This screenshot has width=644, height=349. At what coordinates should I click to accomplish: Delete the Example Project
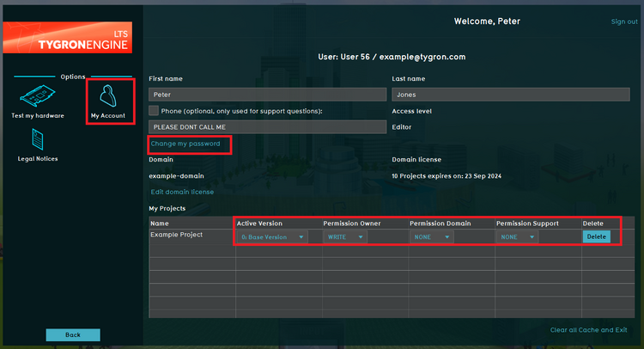(596, 237)
